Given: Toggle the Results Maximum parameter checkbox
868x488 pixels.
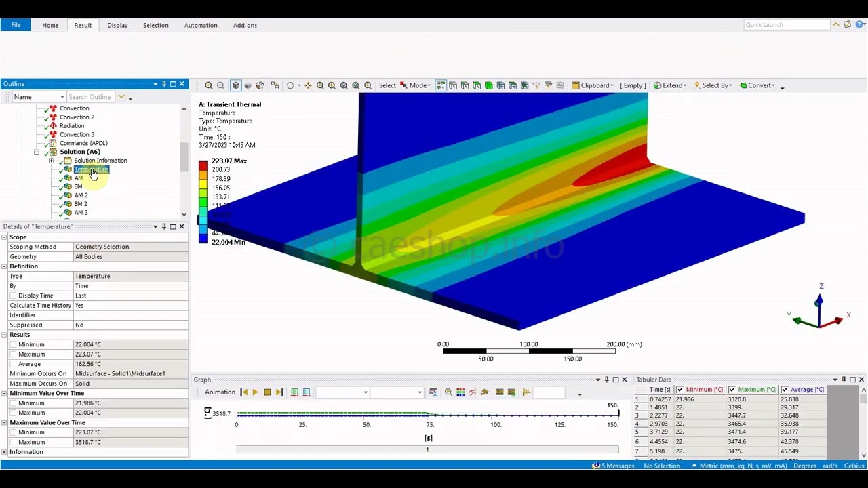Looking at the screenshot, I should tap(13, 354).
